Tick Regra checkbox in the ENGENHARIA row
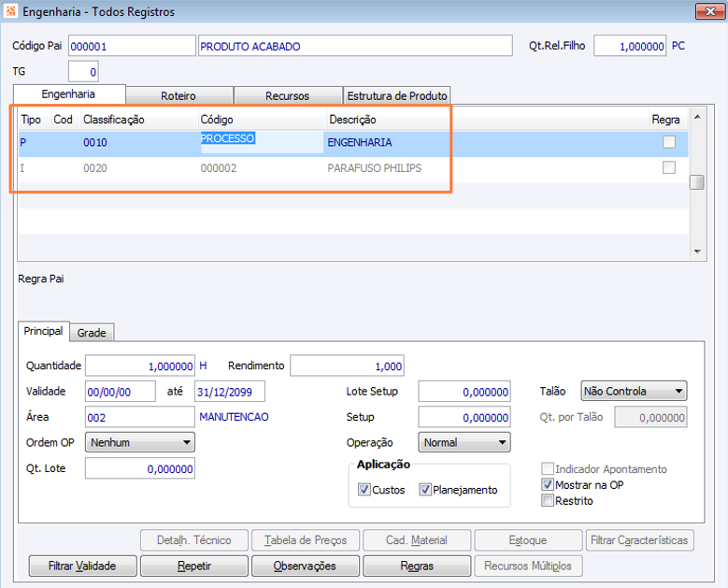The height and width of the screenshot is (588, 728). 668,142
